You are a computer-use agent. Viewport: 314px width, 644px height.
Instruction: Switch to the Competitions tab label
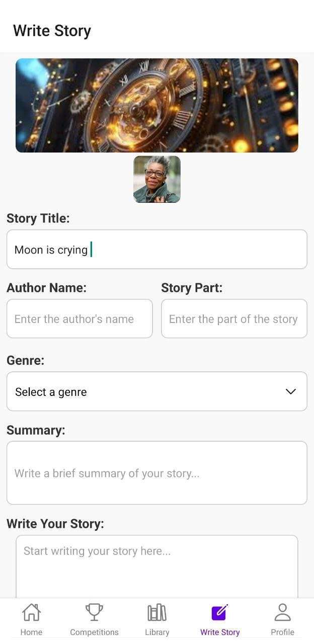(94, 632)
